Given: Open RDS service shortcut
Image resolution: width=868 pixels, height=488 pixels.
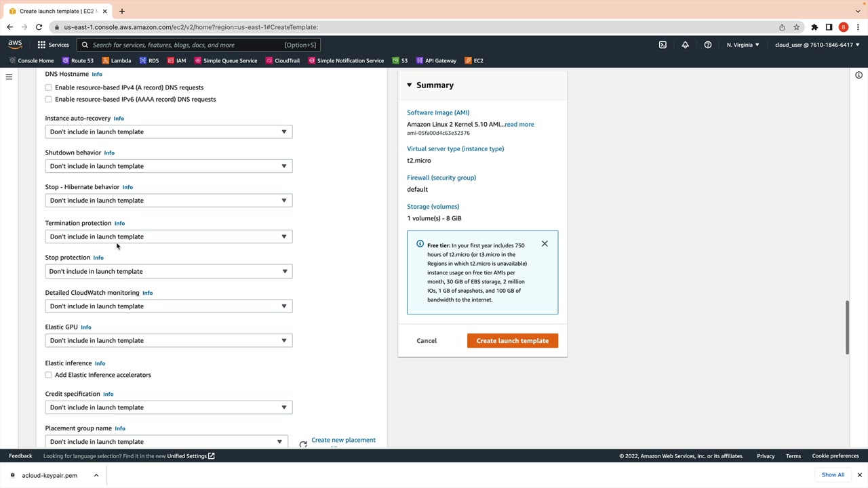Looking at the screenshot, I should (x=149, y=60).
